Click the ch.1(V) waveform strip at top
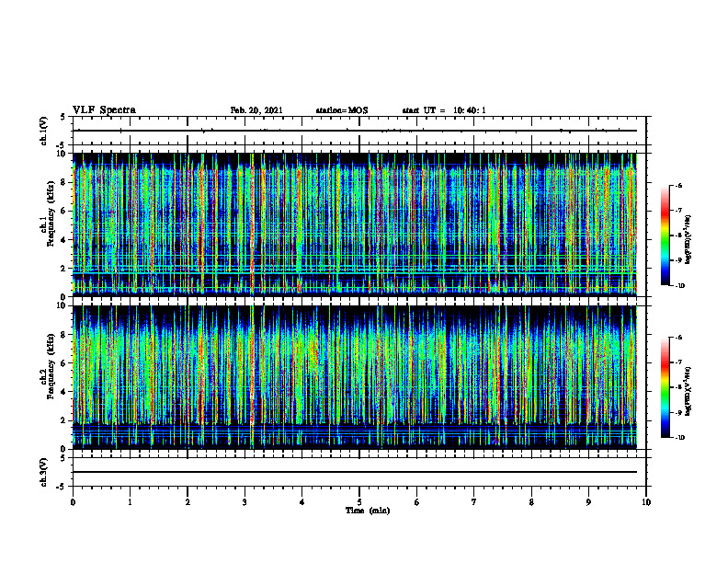The height and width of the screenshot is (563, 728). [x=359, y=131]
